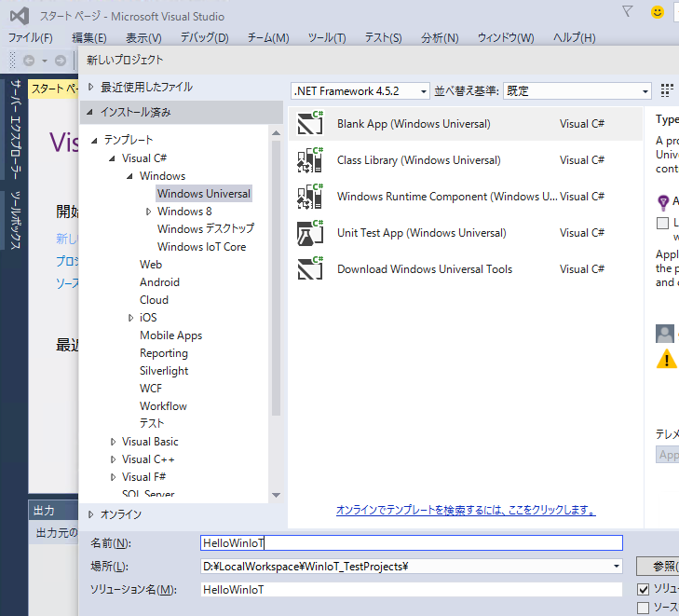The image size is (679, 616).
Task: Open the ヘルプ(H) menu
Action: click(x=574, y=38)
